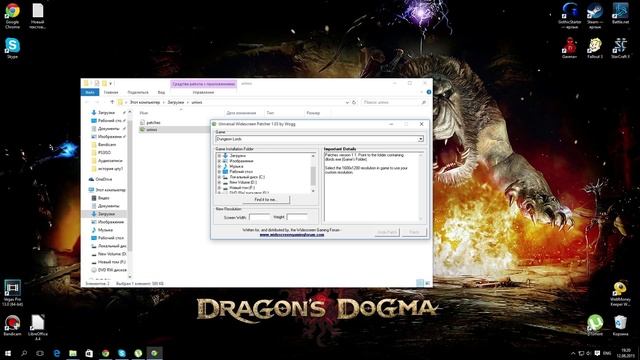Switch Explorer to large icons view
640x360 pixels.
[x=427, y=283]
